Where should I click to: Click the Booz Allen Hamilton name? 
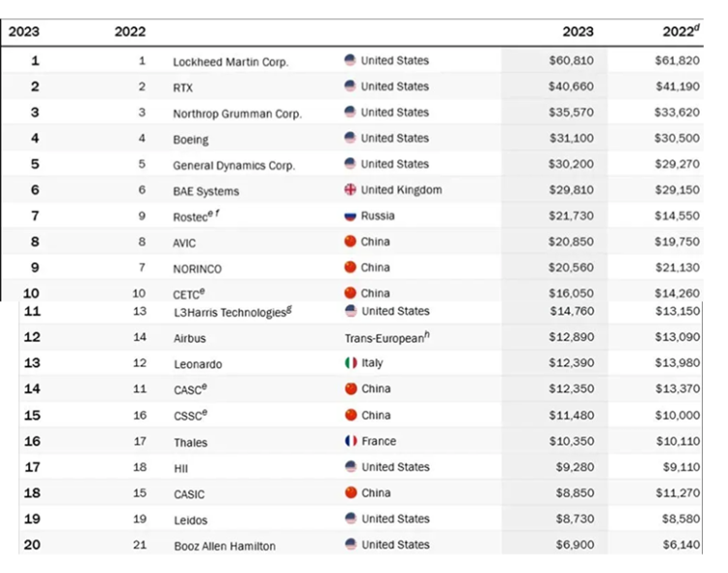pos(224,546)
